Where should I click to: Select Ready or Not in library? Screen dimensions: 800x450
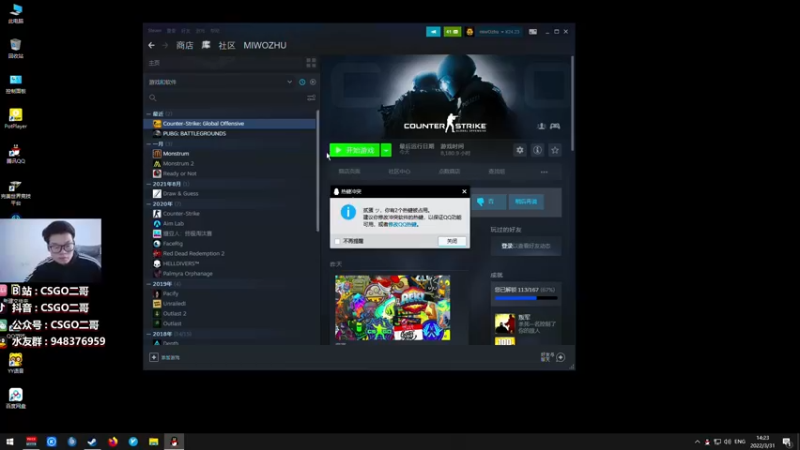(180, 173)
